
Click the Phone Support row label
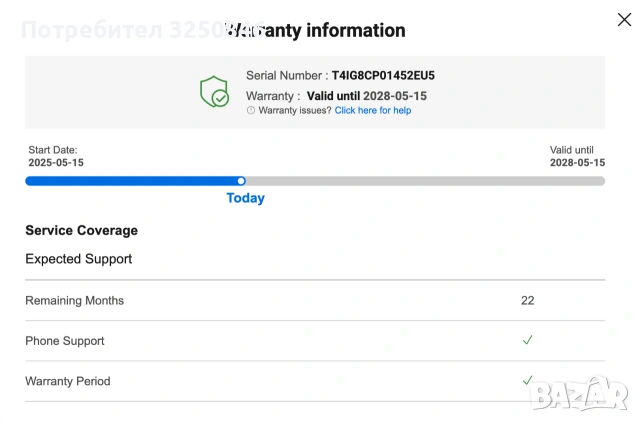click(x=64, y=341)
